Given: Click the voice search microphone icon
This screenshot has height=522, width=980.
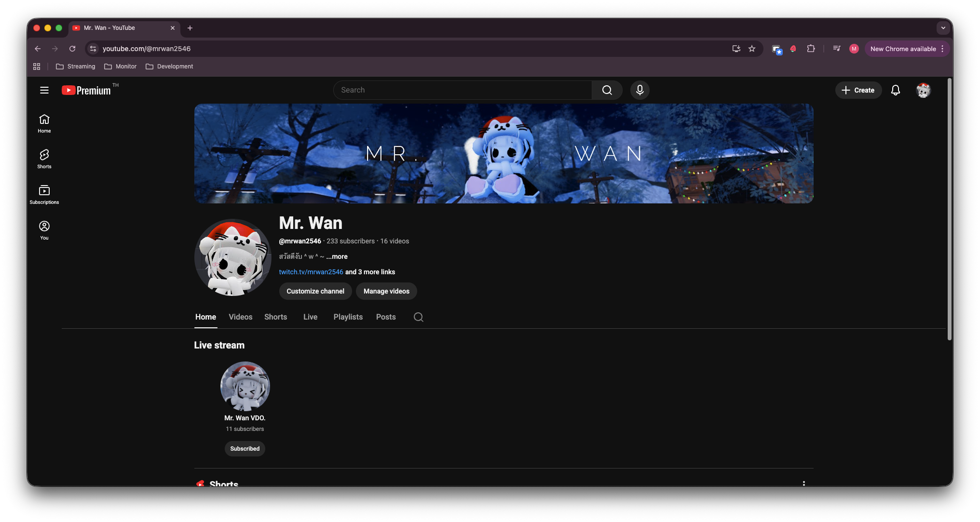Looking at the screenshot, I should 640,90.
